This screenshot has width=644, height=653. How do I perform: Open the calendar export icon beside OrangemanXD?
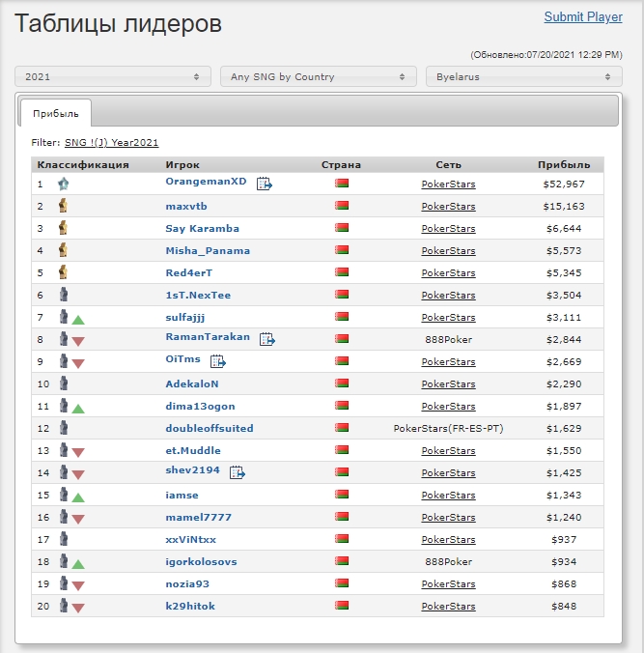pos(264,184)
